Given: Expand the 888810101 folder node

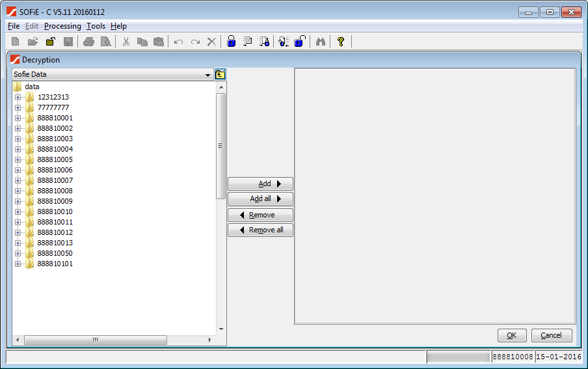Looking at the screenshot, I should coord(18,264).
